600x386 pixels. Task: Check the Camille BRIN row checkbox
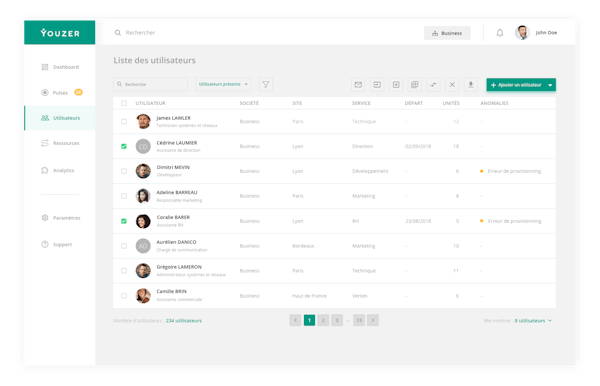pyautogui.click(x=124, y=296)
